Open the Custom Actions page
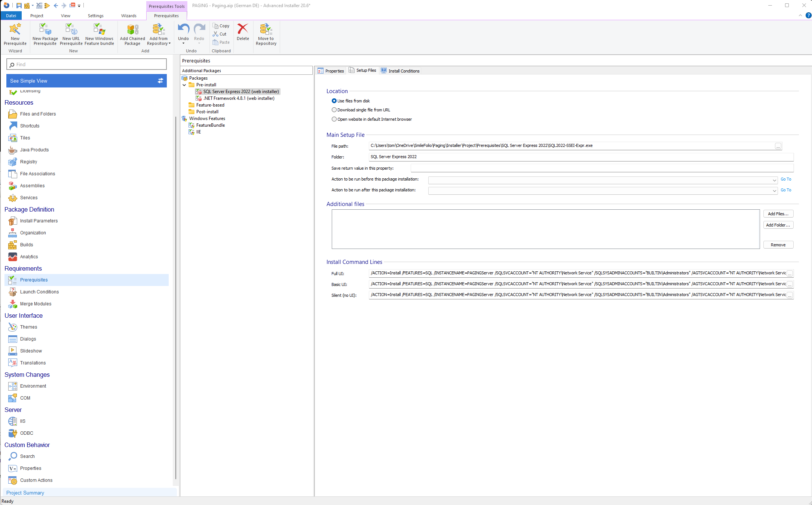Image resolution: width=812 pixels, height=505 pixels. pos(36,480)
